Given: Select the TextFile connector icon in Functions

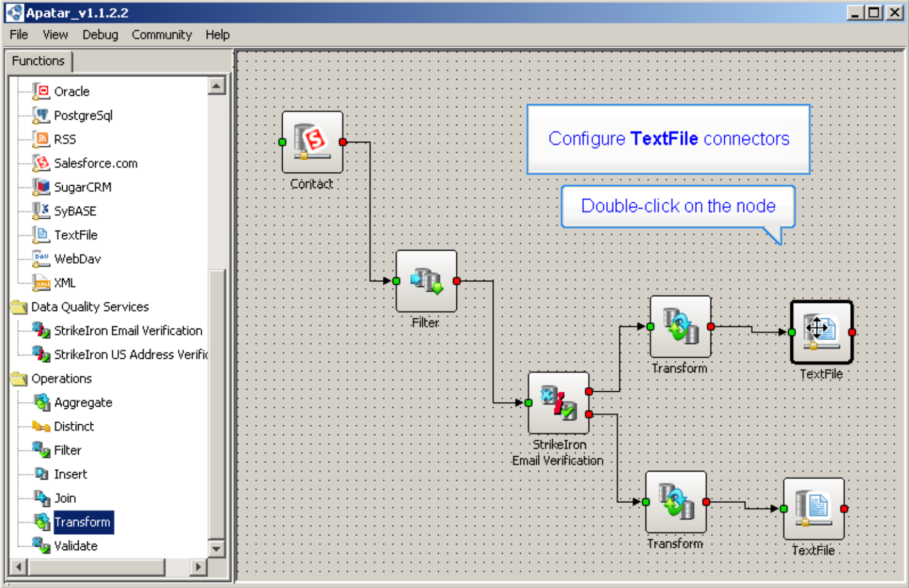Looking at the screenshot, I should 41,235.
